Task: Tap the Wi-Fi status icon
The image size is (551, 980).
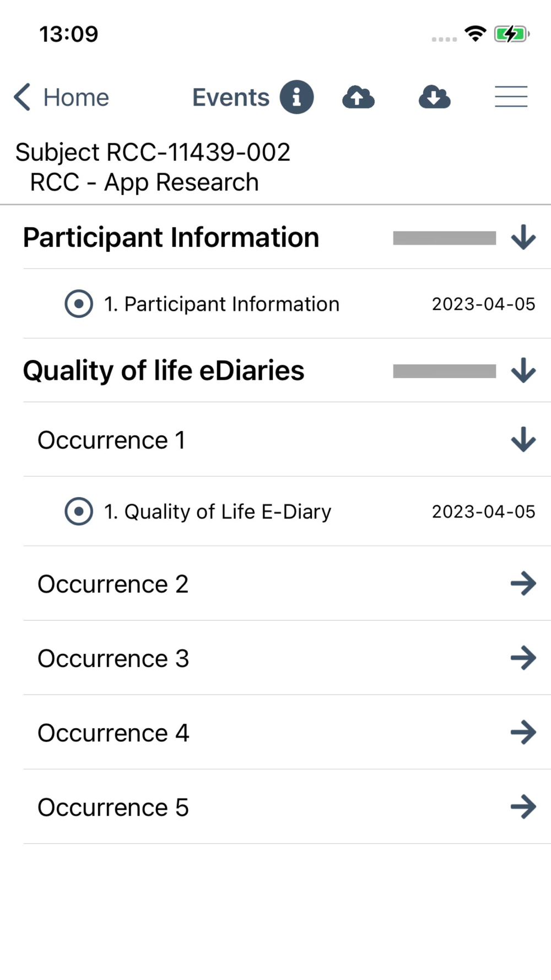Action: [x=475, y=34]
